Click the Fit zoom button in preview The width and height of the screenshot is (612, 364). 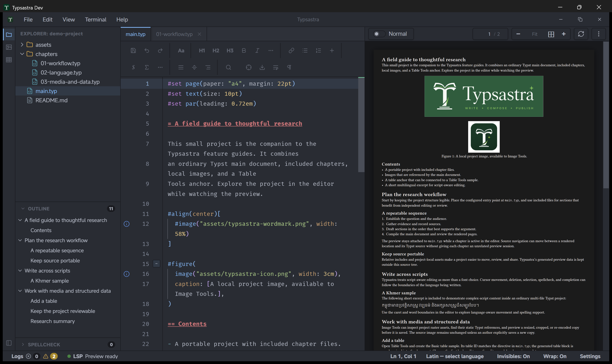pos(534,34)
